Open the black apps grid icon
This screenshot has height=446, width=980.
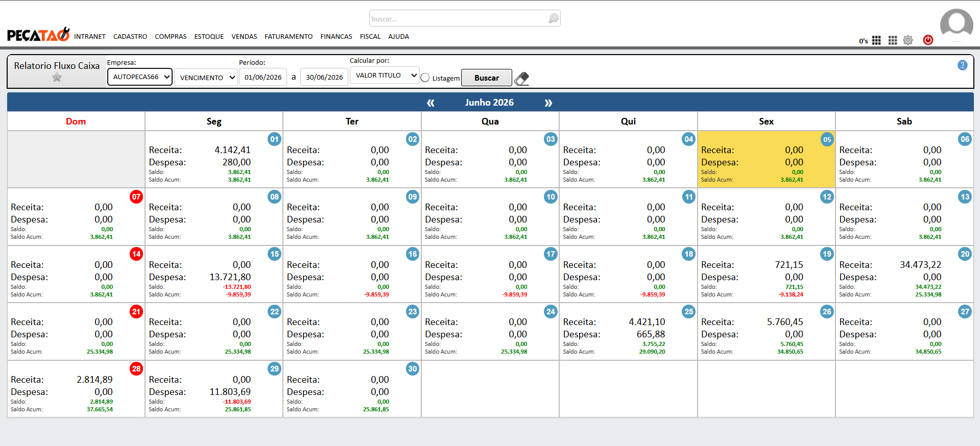[876, 40]
